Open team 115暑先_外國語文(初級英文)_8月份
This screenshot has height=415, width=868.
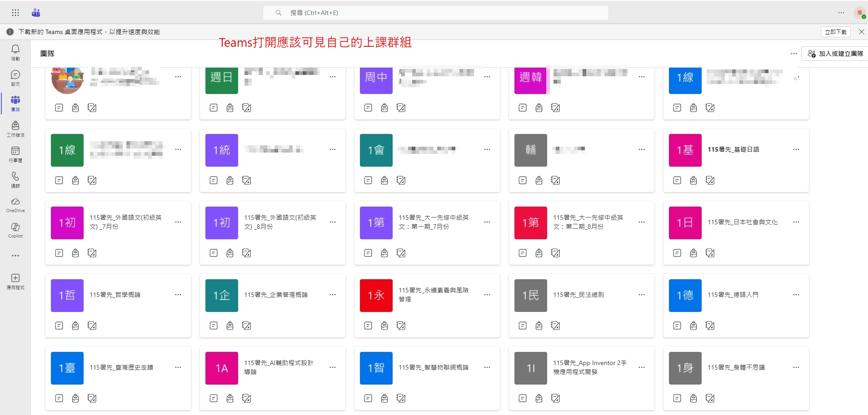coord(273,233)
